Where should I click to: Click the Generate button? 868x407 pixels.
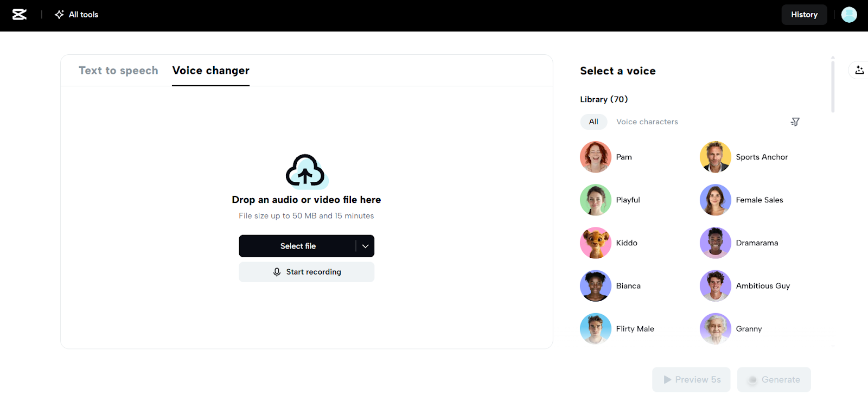point(774,379)
